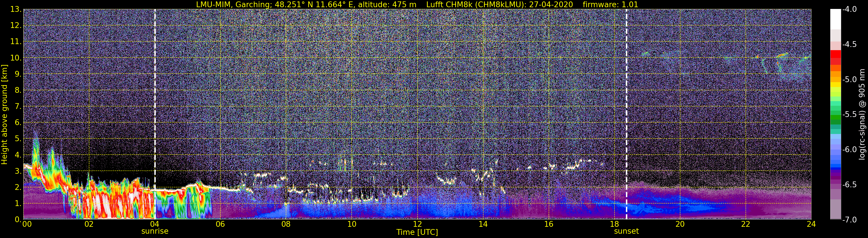Click the sunset label below the time axis
The image size is (868, 238).
[626, 231]
